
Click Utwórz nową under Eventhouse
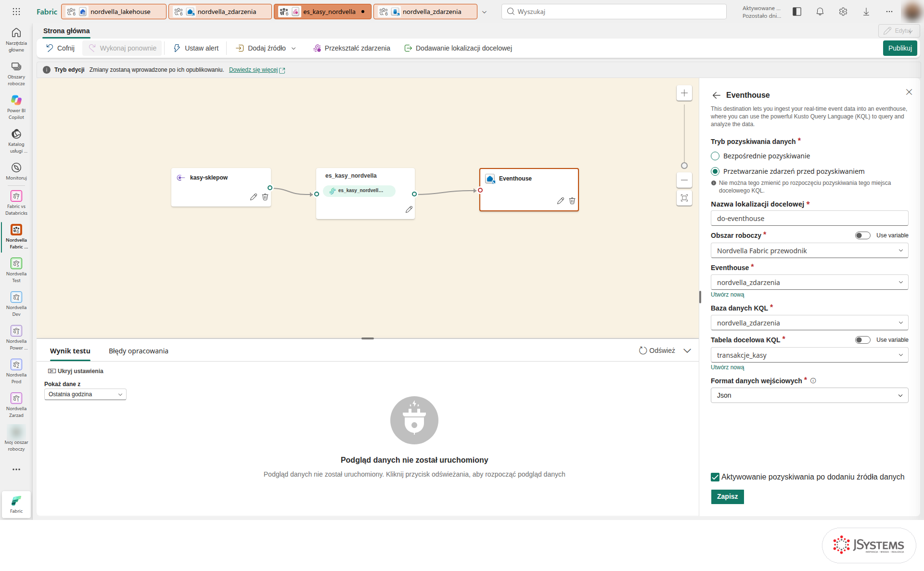727,295
